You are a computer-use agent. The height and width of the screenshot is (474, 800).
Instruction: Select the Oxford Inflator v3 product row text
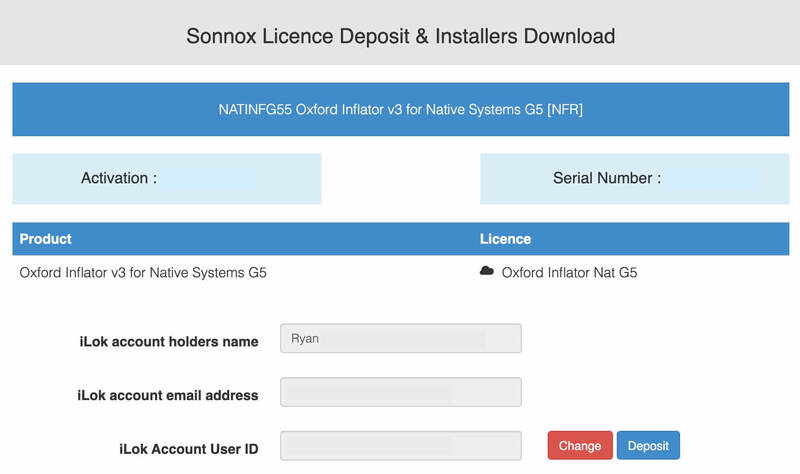tap(143, 272)
